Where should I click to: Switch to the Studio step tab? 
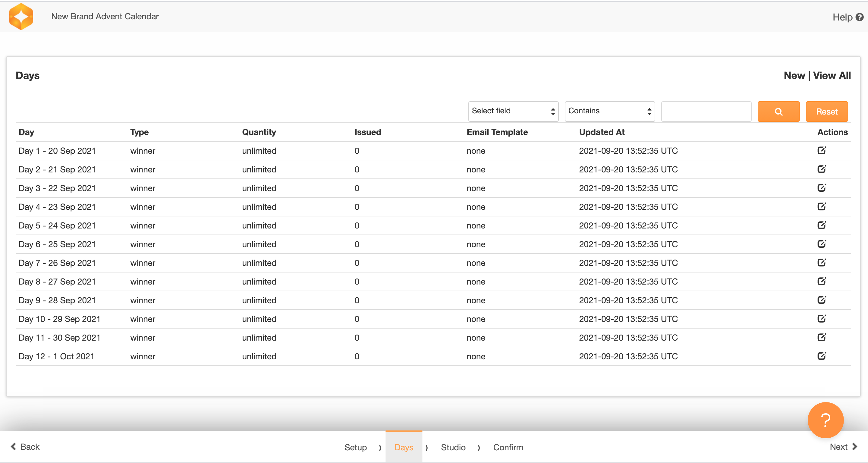tap(453, 447)
